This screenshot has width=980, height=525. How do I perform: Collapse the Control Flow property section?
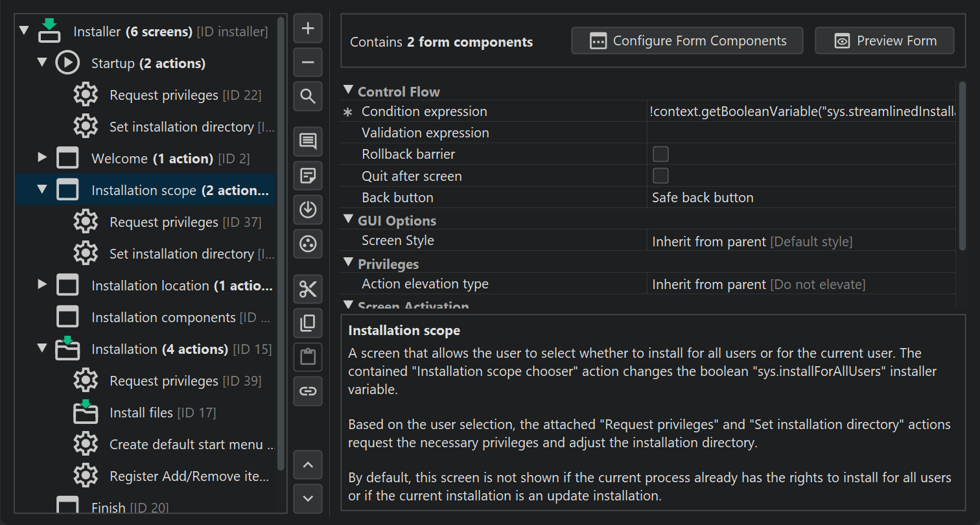(x=349, y=91)
